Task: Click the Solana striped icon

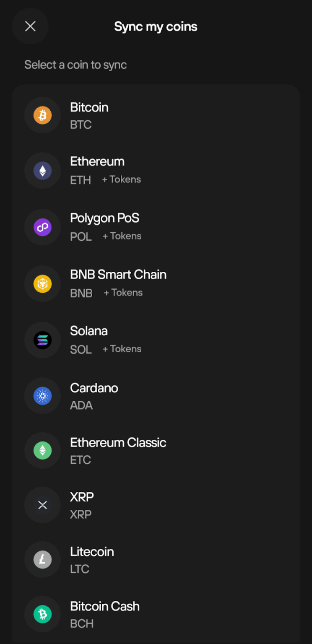Action: coord(42,340)
